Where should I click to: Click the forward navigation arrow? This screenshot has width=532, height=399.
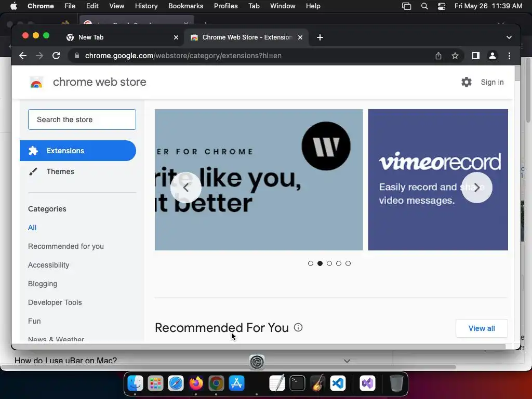pos(39,56)
